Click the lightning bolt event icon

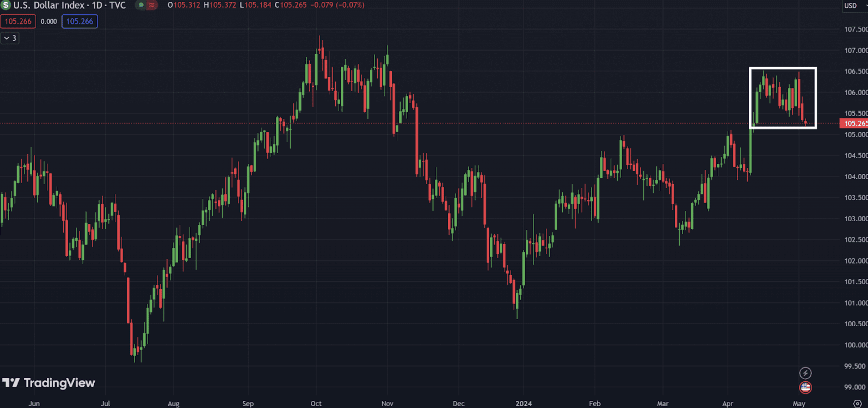pyautogui.click(x=805, y=373)
